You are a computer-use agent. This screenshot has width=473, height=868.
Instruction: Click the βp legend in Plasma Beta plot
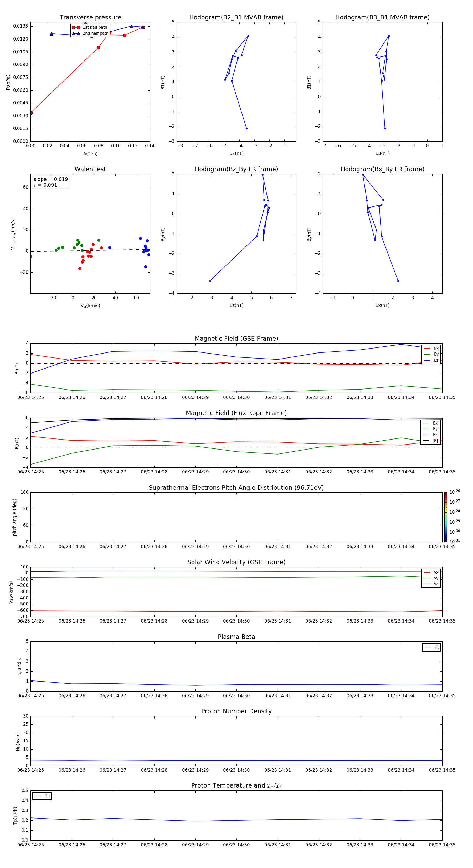(x=431, y=647)
